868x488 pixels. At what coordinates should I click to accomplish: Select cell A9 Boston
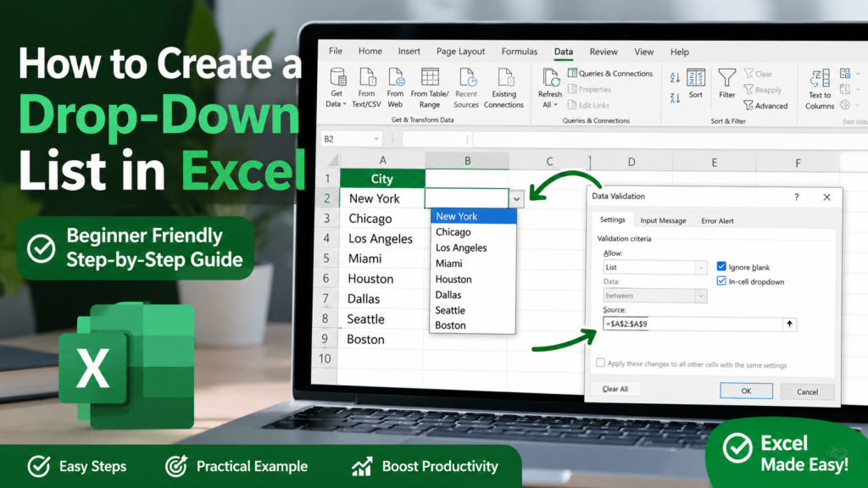pos(380,339)
